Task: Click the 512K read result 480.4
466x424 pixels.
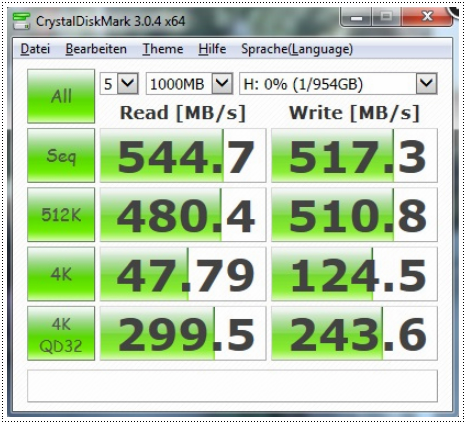Action: [x=183, y=215]
